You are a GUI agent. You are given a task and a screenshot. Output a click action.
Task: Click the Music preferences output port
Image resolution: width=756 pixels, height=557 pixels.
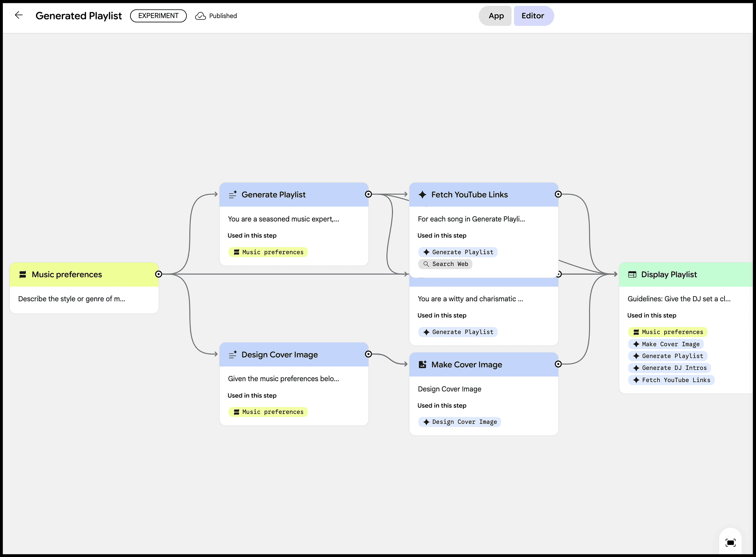[158, 274]
